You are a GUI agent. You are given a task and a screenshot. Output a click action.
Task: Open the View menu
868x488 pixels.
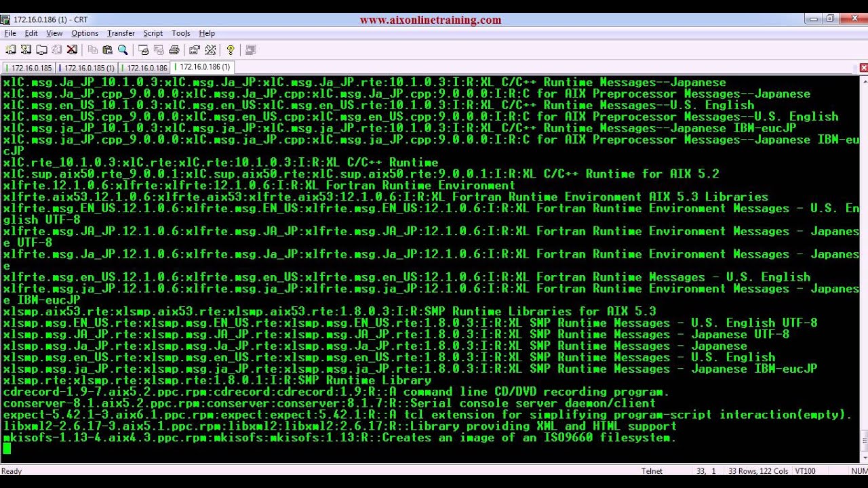[x=54, y=33]
